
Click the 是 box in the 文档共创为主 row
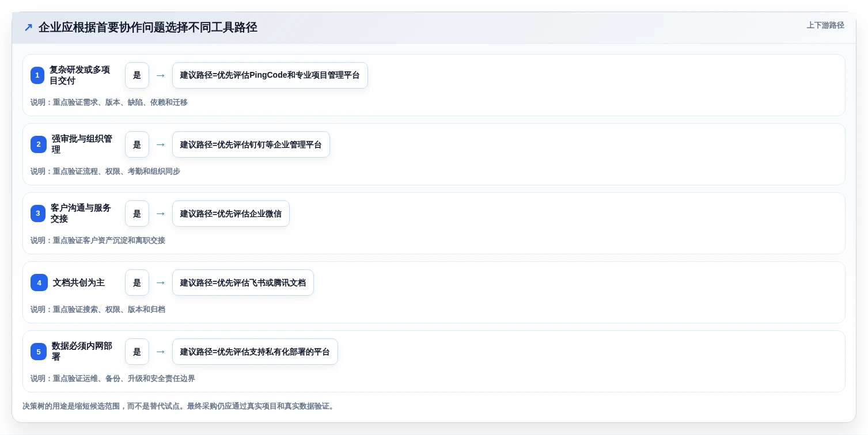137,283
